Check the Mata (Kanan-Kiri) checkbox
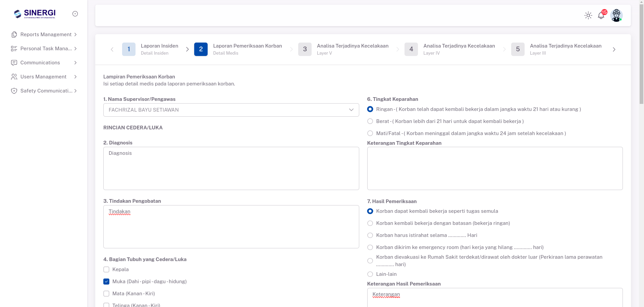This screenshot has height=307, width=644. (106, 294)
